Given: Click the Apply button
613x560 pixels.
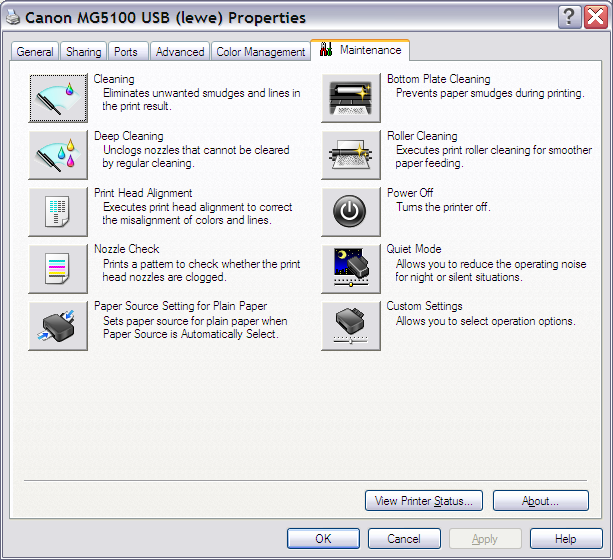Looking at the screenshot, I should tap(485, 538).
